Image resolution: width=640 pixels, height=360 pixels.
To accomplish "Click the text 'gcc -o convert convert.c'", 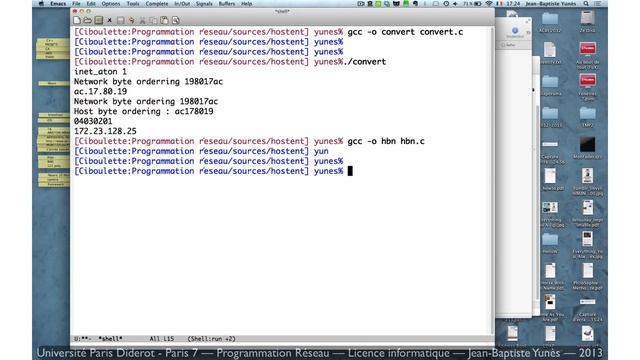I will [405, 32].
